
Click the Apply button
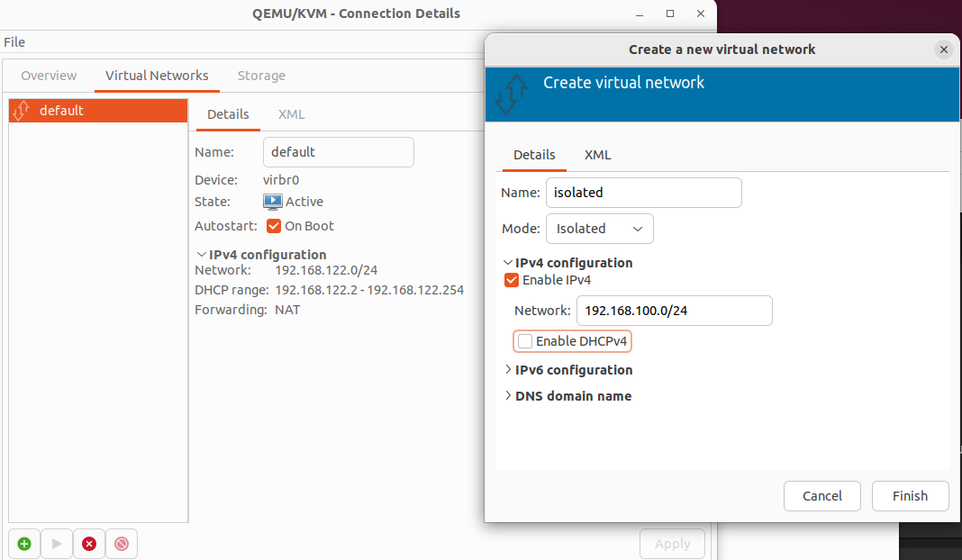point(672,544)
